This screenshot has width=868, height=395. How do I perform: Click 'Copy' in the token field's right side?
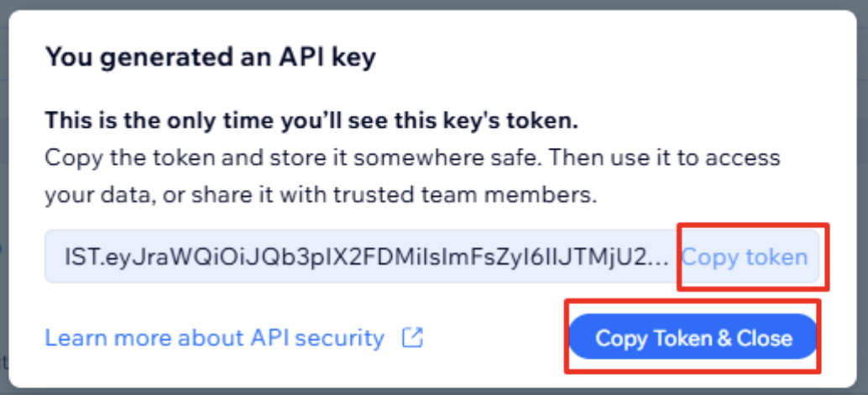pyautogui.click(x=710, y=258)
